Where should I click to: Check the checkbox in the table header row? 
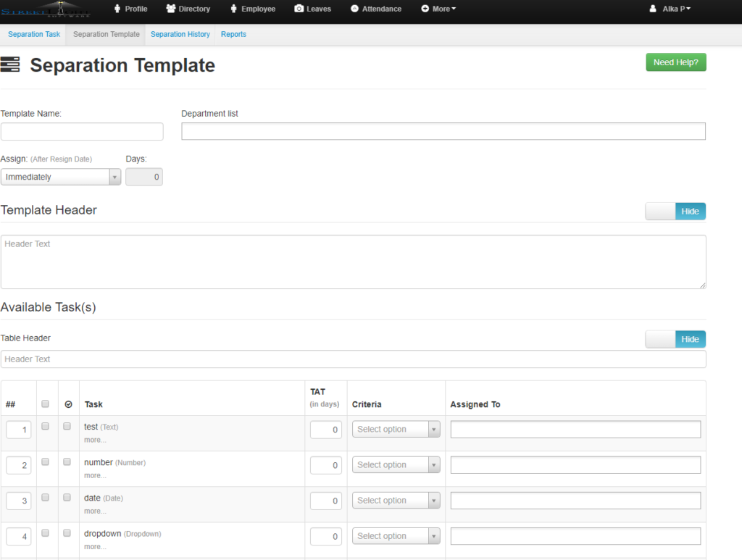[45, 404]
